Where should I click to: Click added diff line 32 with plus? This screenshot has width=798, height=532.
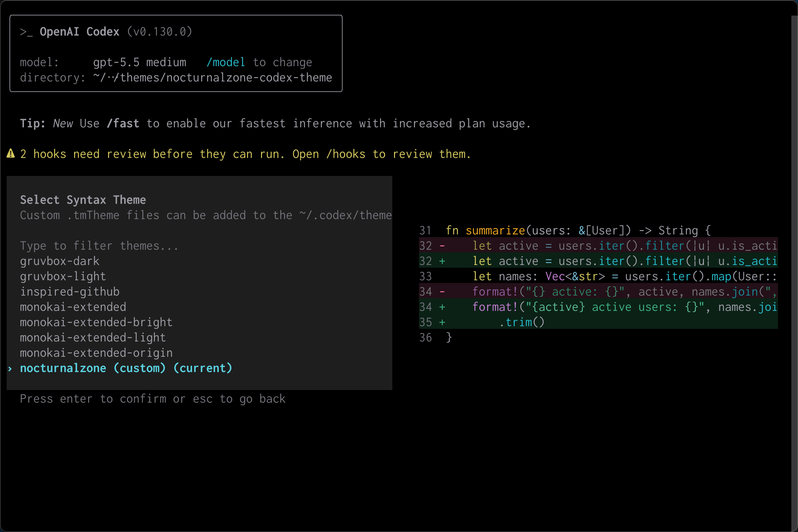click(598, 261)
